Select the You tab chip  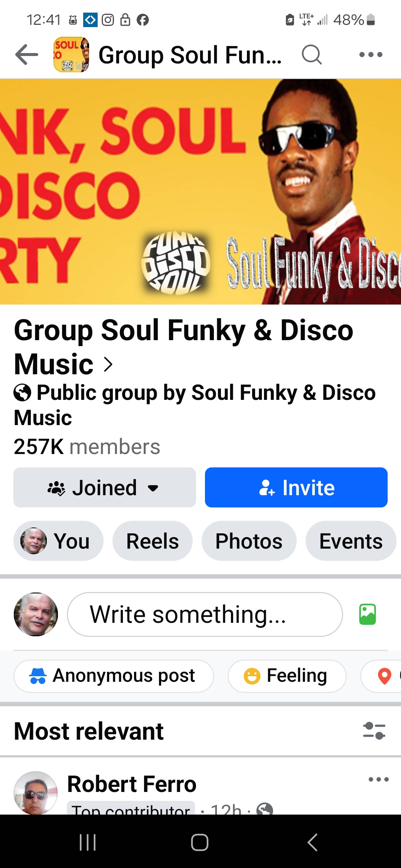58,541
